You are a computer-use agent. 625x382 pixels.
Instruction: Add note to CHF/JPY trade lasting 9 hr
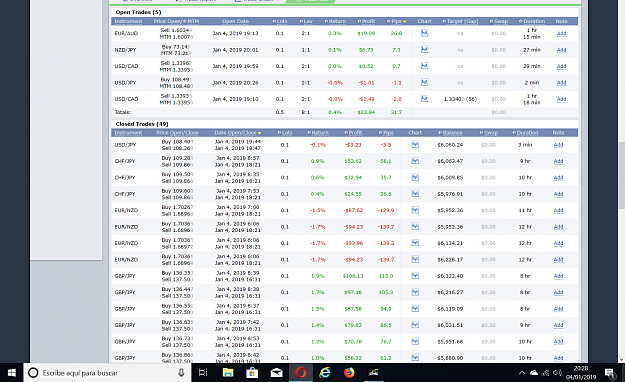558,161
